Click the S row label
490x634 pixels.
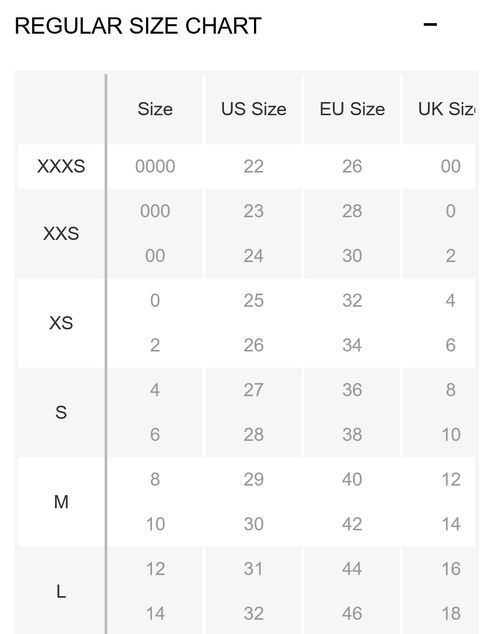[x=61, y=412]
